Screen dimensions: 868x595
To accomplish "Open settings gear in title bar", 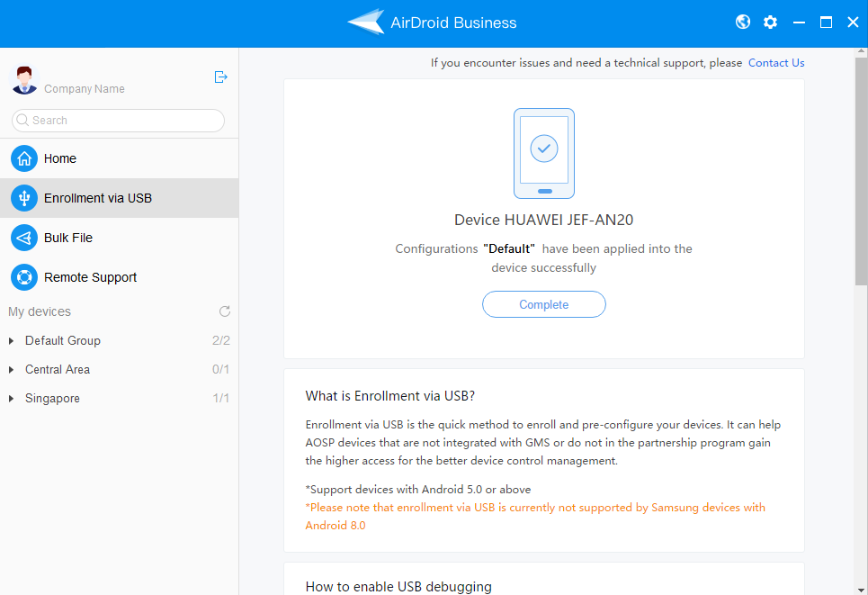I will pos(770,23).
